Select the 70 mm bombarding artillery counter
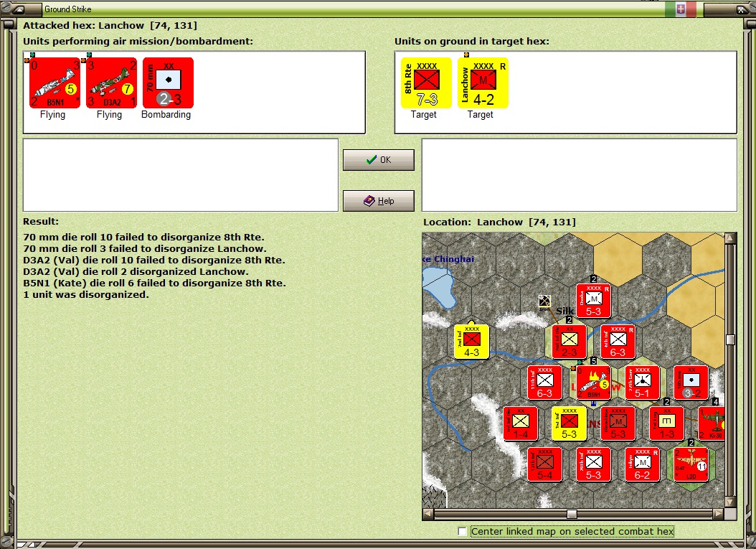The height and width of the screenshot is (549, 756). 168,83
